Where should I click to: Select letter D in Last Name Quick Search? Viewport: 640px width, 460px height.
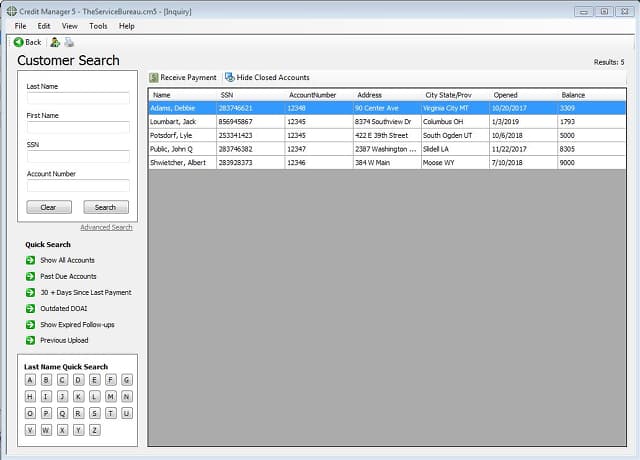78,380
